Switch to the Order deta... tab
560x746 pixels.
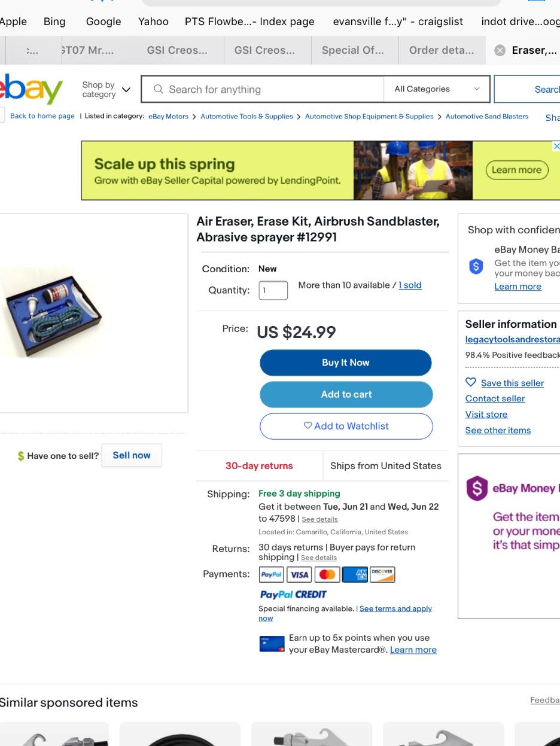click(x=442, y=50)
